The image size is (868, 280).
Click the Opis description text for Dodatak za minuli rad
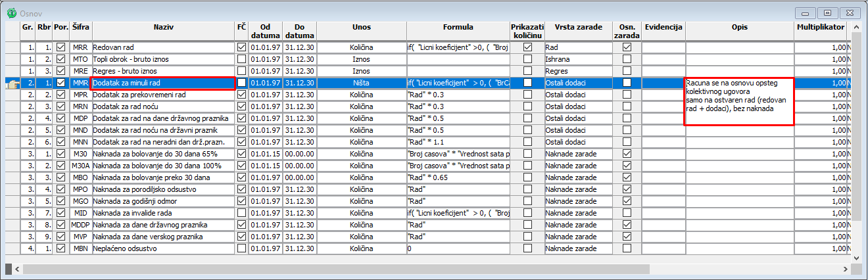[740, 101]
